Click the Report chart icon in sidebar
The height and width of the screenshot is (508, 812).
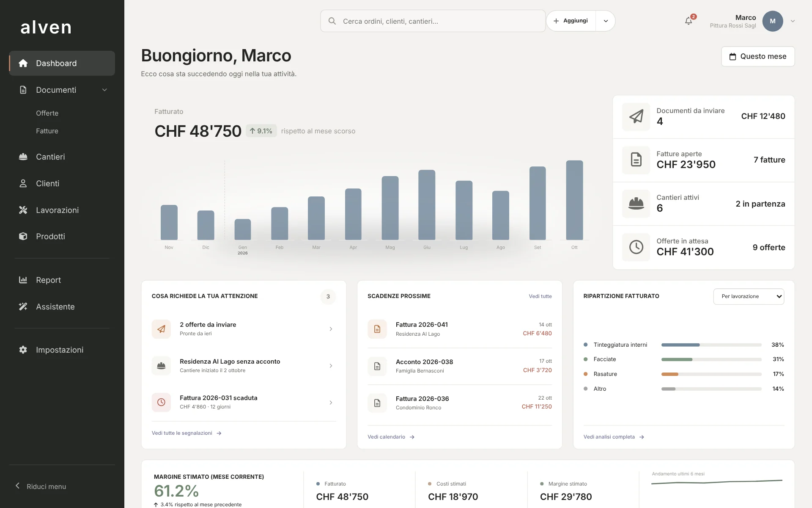[x=23, y=280]
